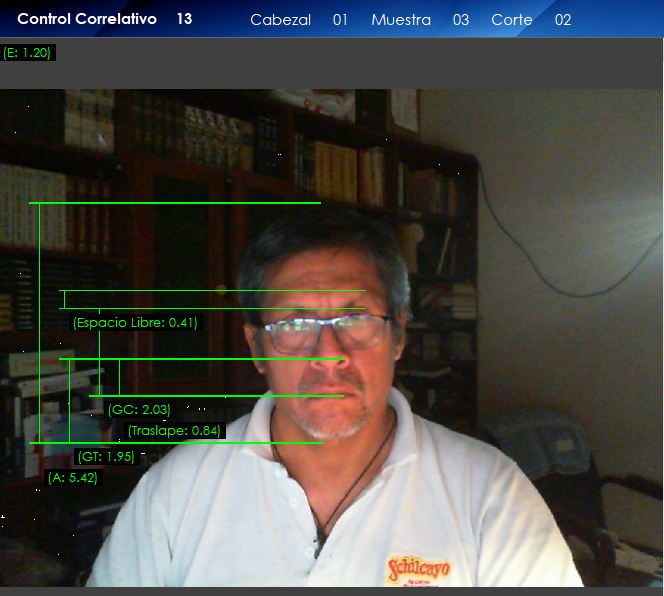Select the A: 5.42 measurement label
This screenshot has width=664, height=596.
tap(73, 478)
